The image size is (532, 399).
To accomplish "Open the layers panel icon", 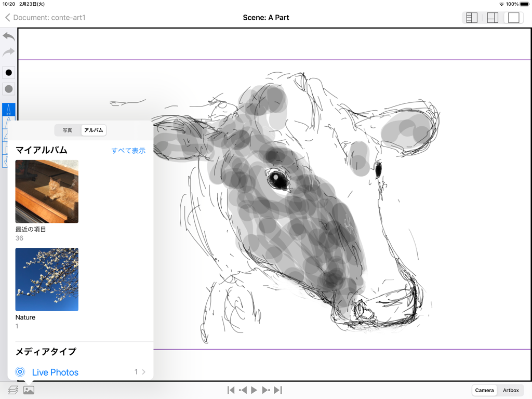I will 12,390.
